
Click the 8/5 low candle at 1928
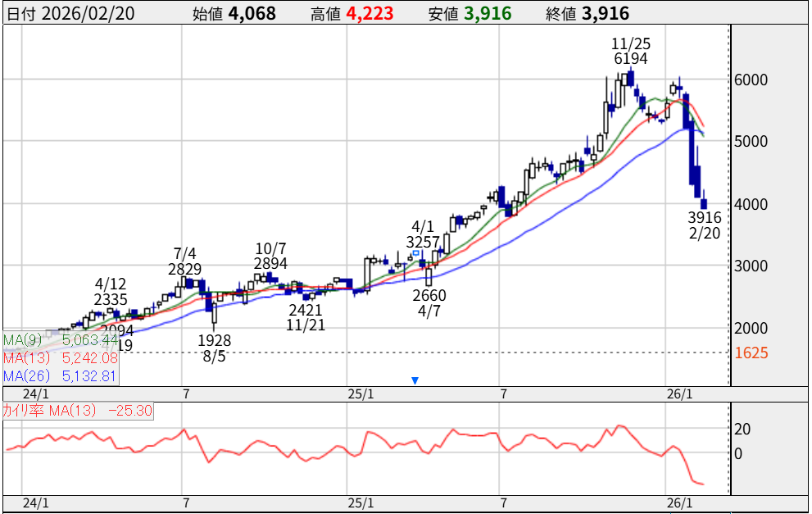click(x=214, y=314)
